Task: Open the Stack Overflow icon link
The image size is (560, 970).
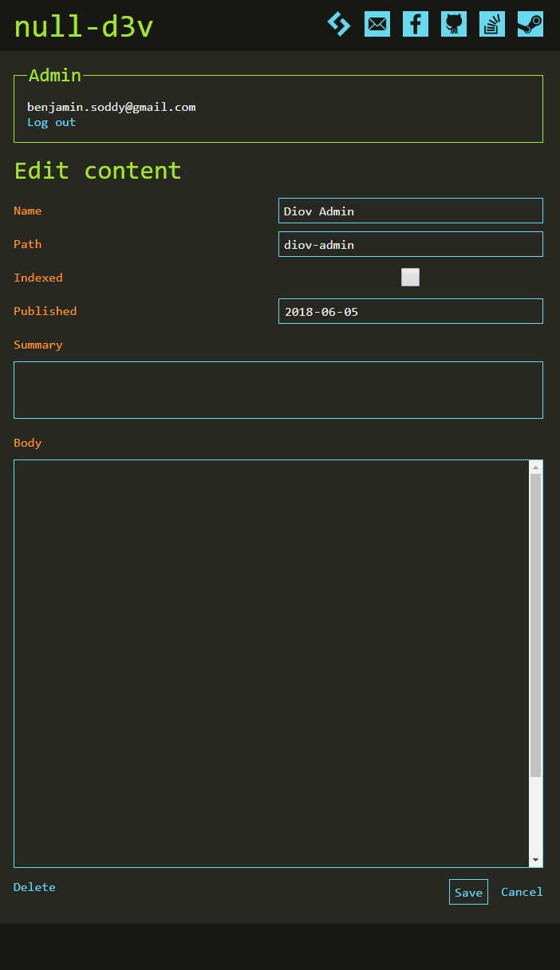Action: pyautogui.click(x=492, y=24)
